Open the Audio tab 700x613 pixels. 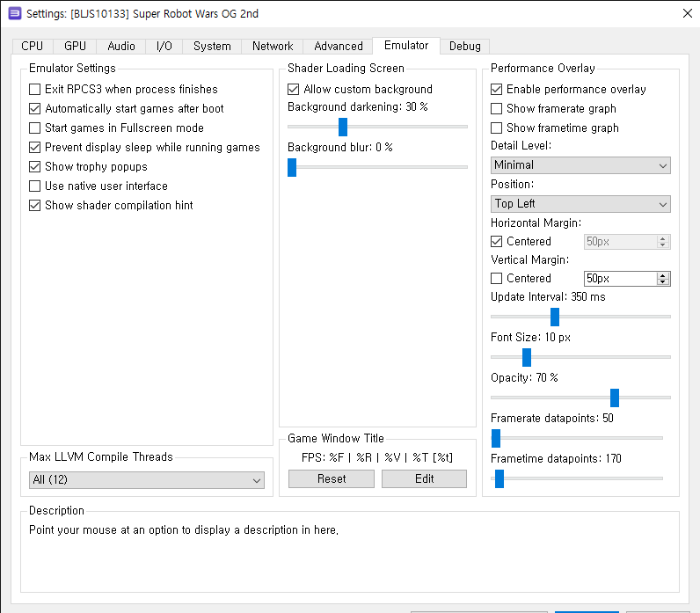tap(121, 47)
